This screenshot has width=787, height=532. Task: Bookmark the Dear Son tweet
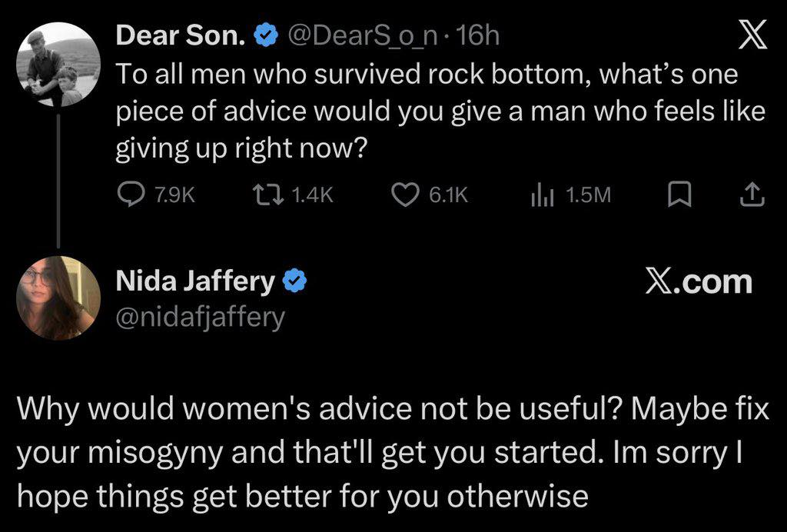click(676, 195)
